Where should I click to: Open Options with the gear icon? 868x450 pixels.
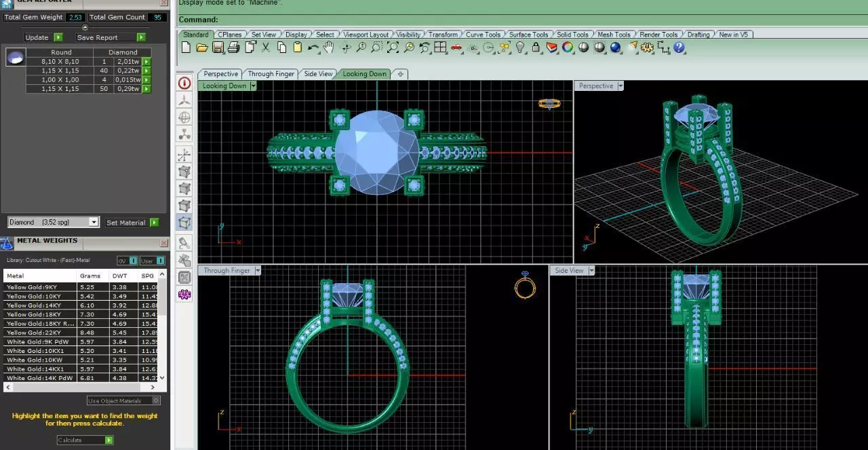coord(647,48)
